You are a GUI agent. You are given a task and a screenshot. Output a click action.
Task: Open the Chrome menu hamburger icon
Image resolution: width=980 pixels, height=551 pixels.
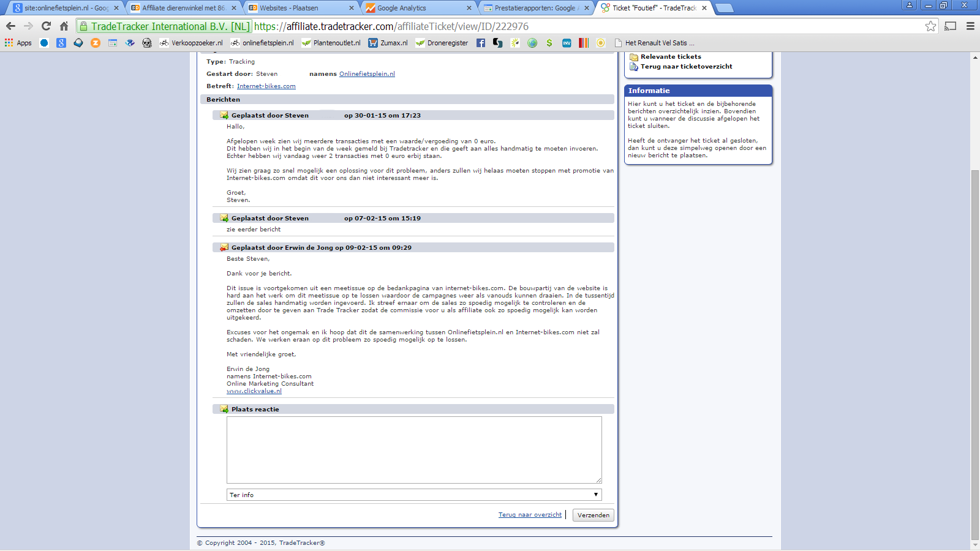pyautogui.click(x=970, y=26)
